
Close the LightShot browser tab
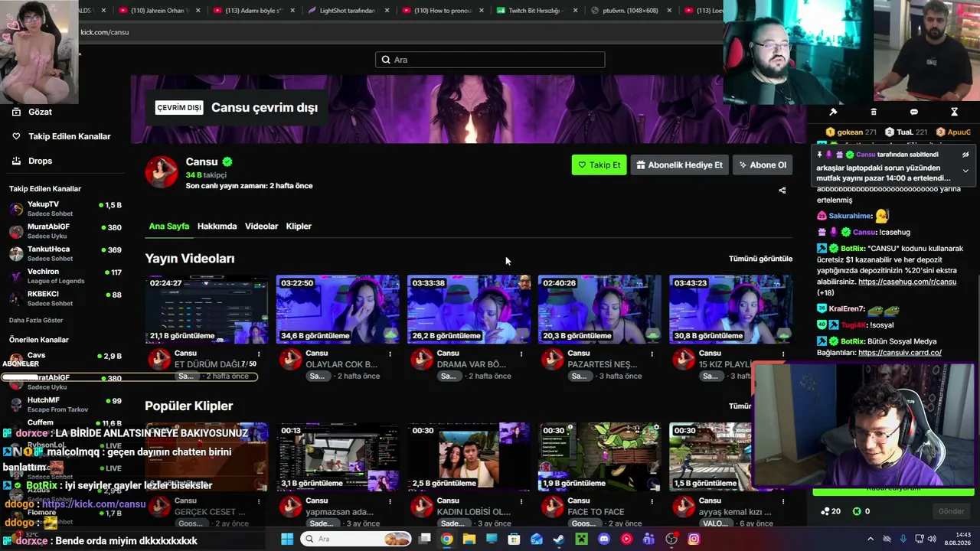pyautogui.click(x=387, y=11)
